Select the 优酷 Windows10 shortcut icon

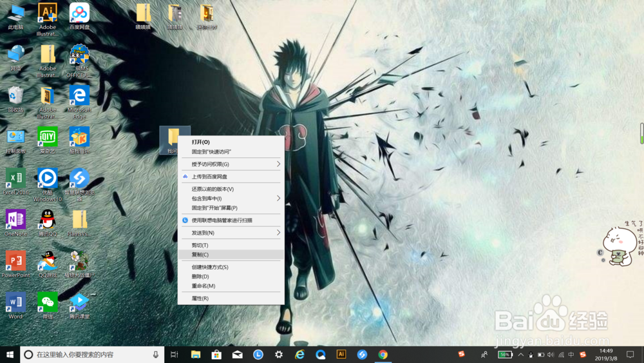coord(47,185)
